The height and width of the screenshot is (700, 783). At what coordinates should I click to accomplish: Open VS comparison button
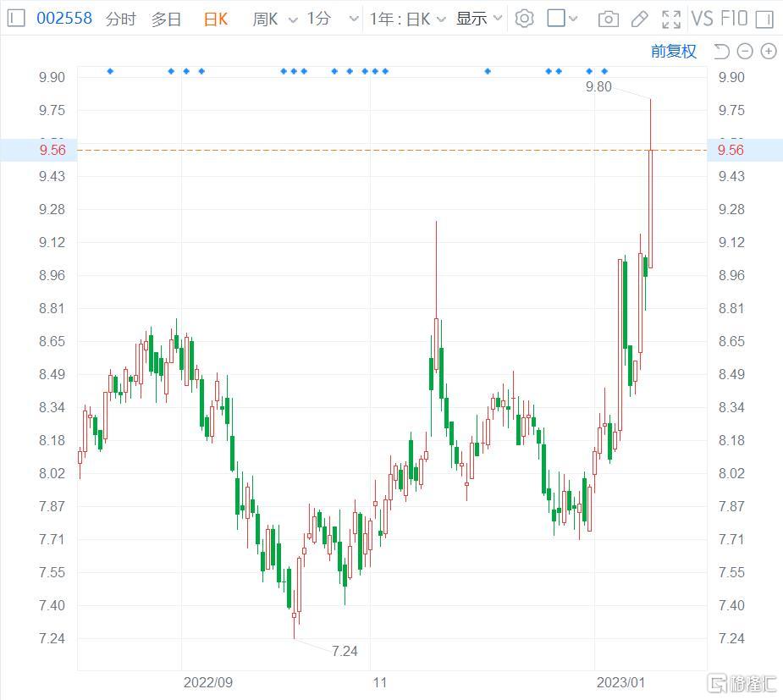click(x=702, y=19)
